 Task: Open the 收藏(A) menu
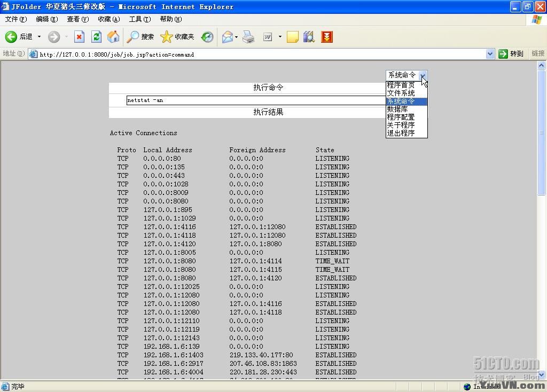click(x=109, y=19)
